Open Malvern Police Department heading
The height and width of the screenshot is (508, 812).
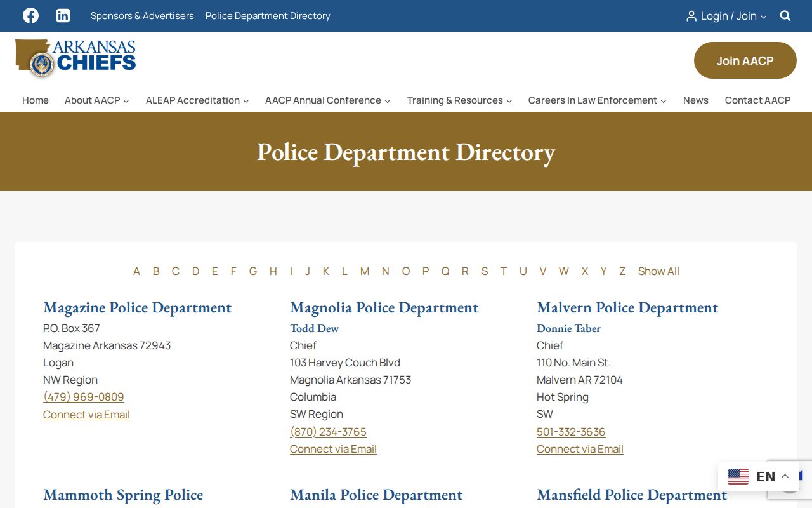627,307
